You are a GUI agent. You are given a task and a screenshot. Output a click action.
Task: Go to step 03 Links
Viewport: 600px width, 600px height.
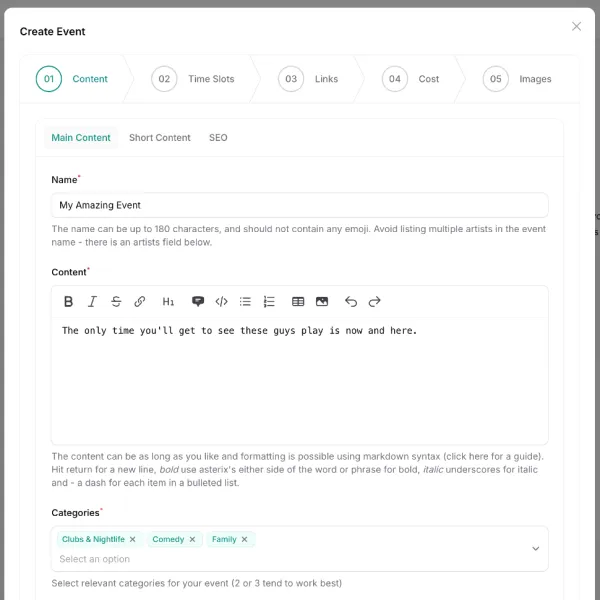point(308,79)
